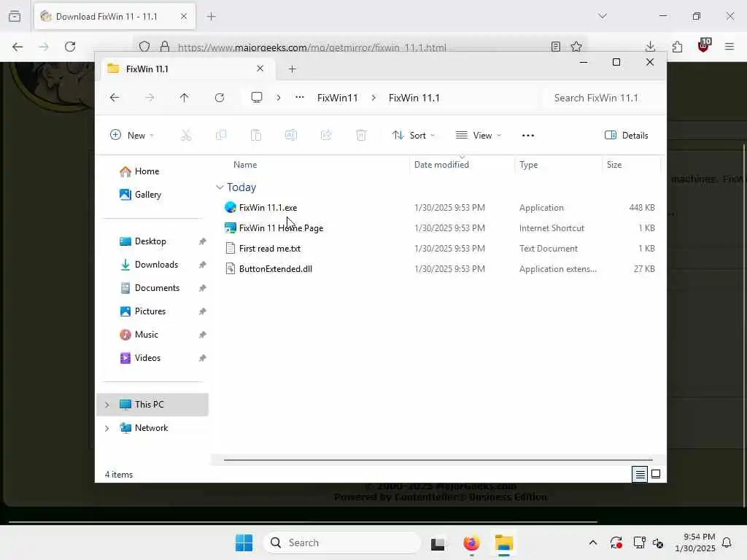Select the ButtonExtended.dll file
Viewport: 747px width, 560px height.
pyautogui.click(x=275, y=269)
